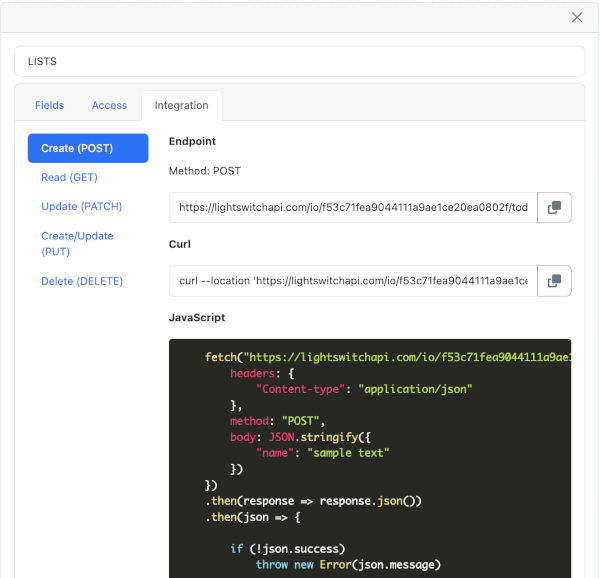Click the method: "POST" code line

click(277, 421)
